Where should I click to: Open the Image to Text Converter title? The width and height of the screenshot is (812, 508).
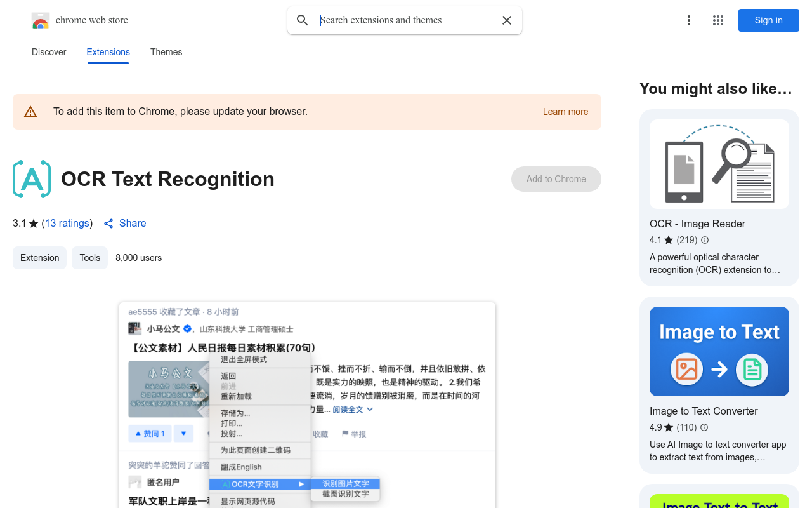click(x=704, y=411)
